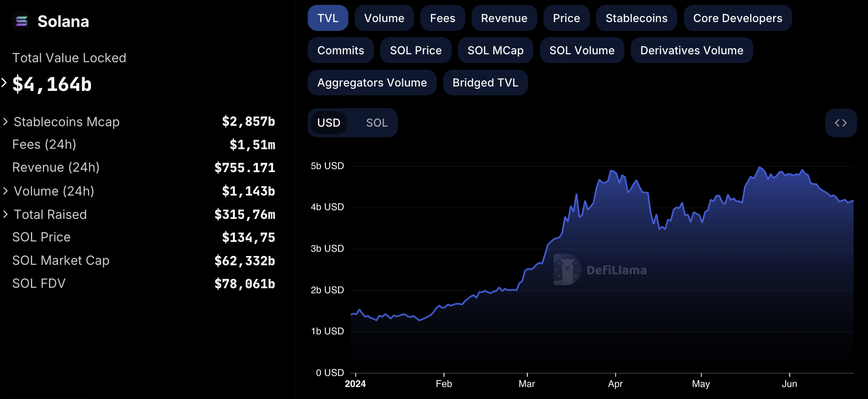
Task: Click the 1b USD axis label
Action: (x=327, y=331)
